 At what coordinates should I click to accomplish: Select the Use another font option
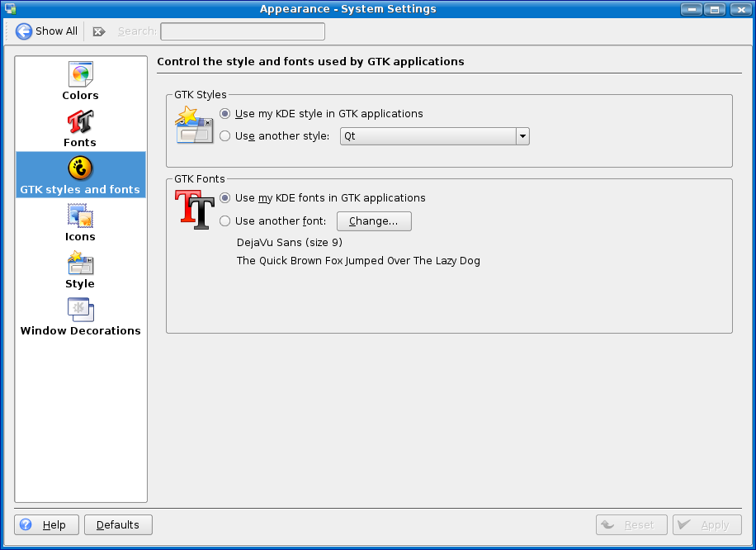coord(225,221)
